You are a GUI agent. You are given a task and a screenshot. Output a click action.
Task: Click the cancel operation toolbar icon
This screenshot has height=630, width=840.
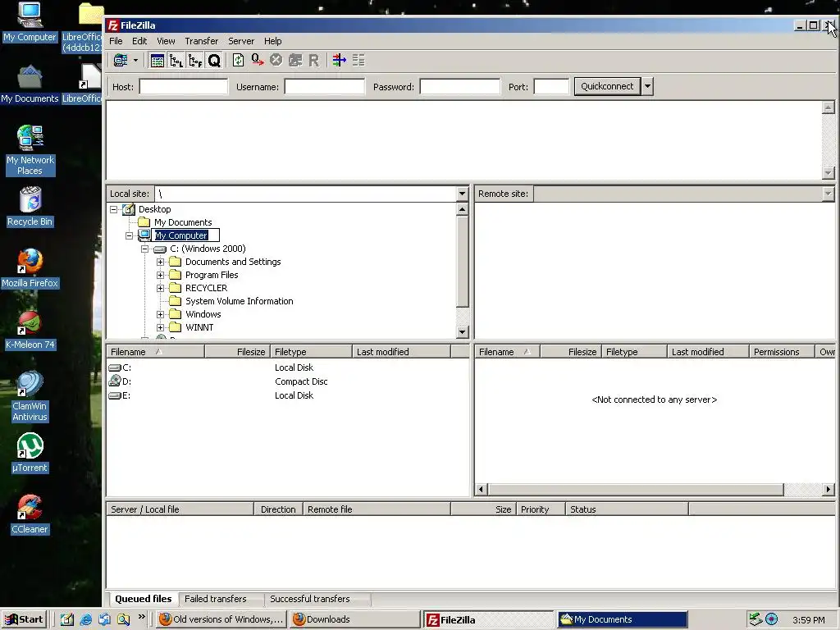pyautogui.click(x=276, y=61)
